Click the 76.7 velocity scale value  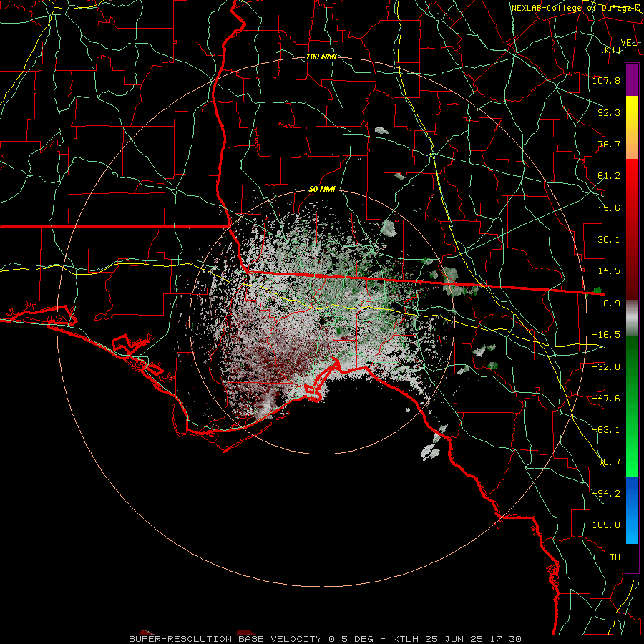point(609,144)
